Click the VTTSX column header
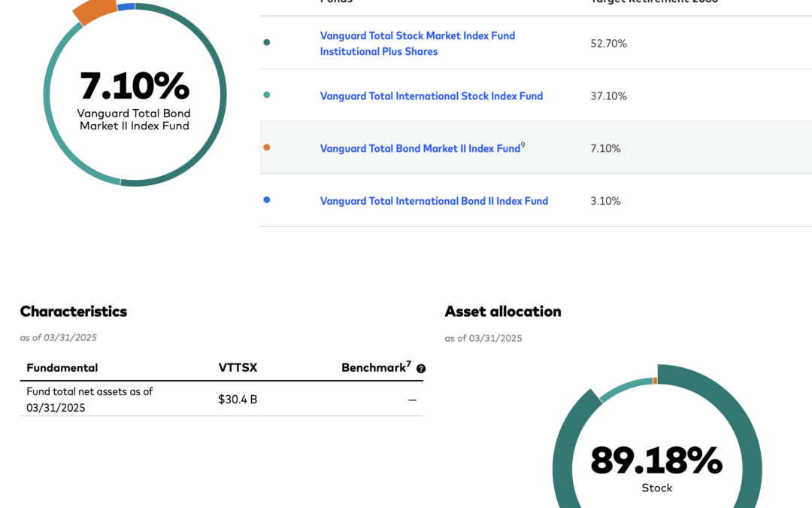The height and width of the screenshot is (508, 812). click(238, 368)
